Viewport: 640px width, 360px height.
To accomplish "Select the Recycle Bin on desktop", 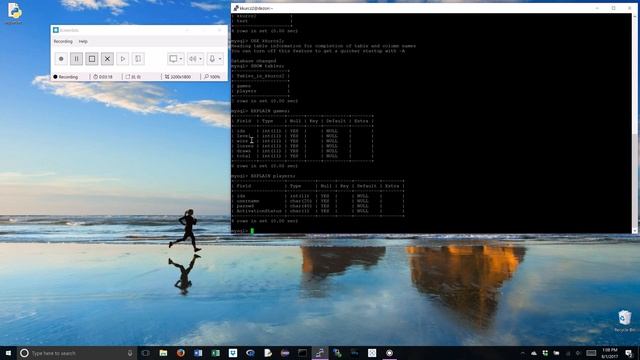I will (x=624, y=321).
